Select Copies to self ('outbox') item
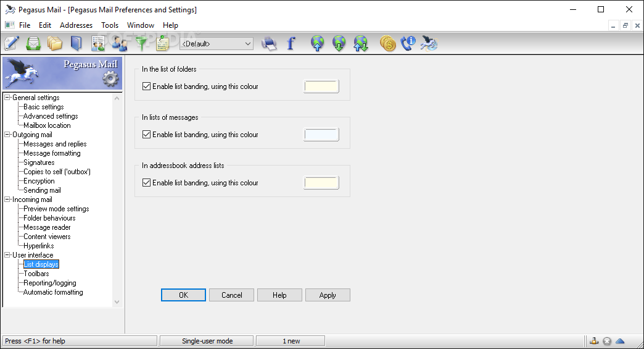Image resolution: width=644 pixels, height=349 pixels. [x=57, y=172]
